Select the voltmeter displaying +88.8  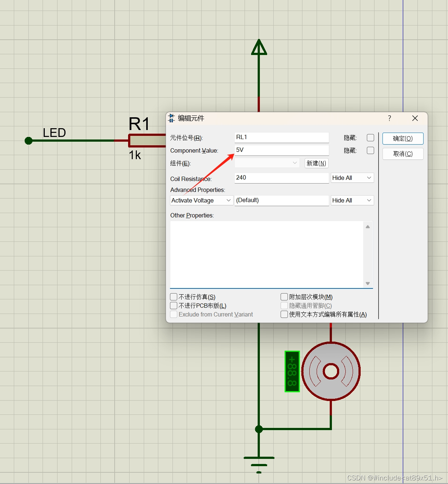(292, 371)
